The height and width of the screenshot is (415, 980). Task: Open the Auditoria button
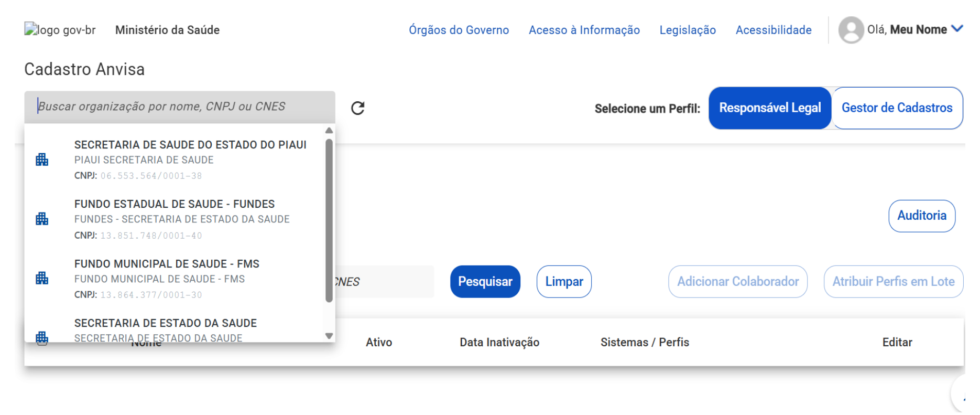click(922, 216)
